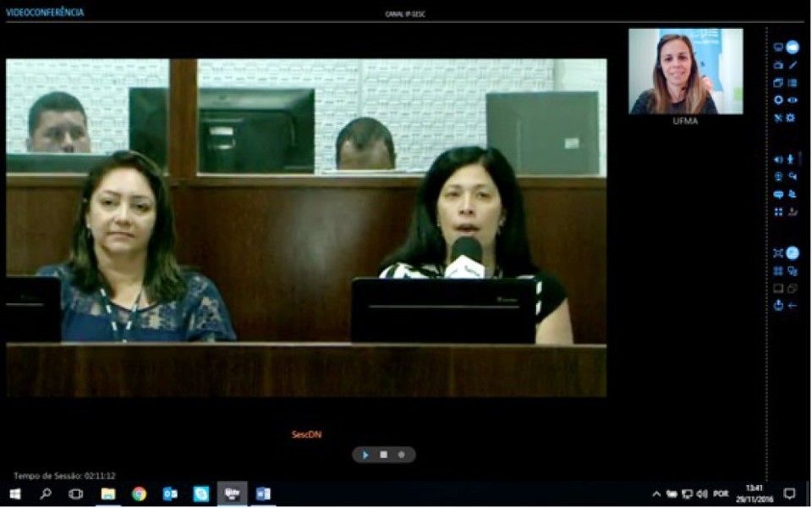The image size is (812, 508).
Task: Open the chat bubble icon
Action: 778,195
